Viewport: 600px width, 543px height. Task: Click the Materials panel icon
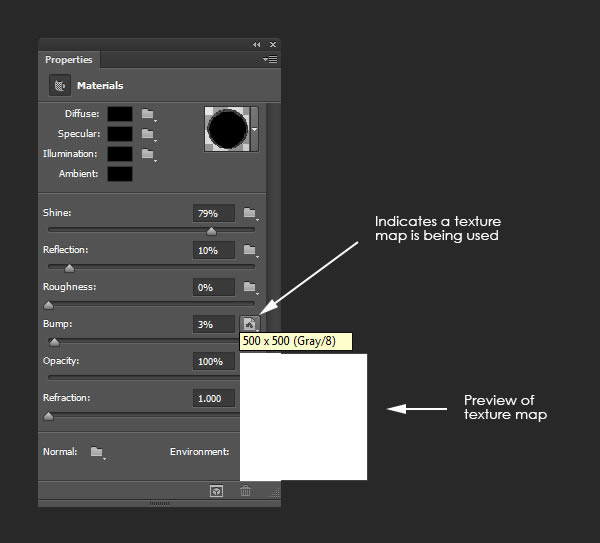[60, 85]
